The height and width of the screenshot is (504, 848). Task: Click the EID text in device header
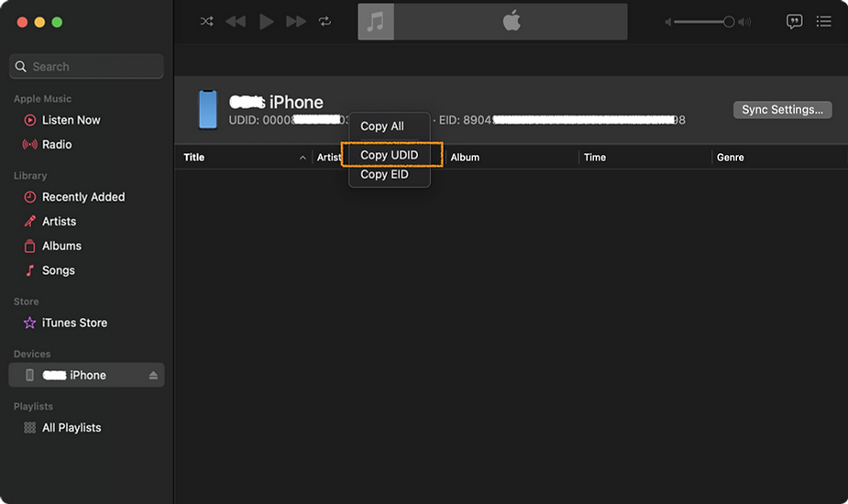(x=562, y=120)
